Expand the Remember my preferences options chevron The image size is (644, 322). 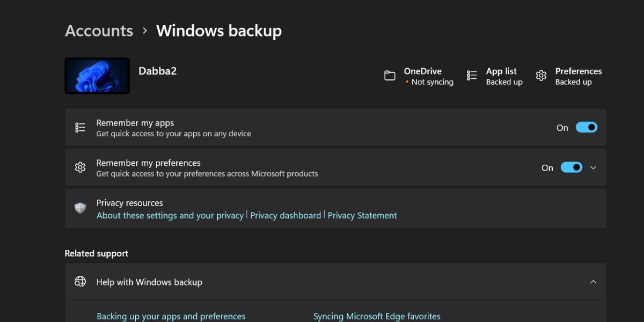click(593, 167)
